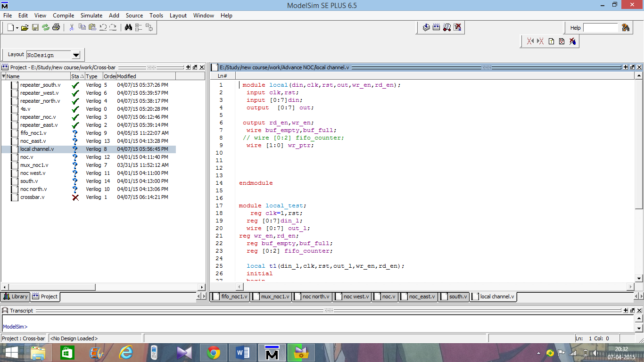
Task: Open the Source menu
Action: [x=134, y=16]
